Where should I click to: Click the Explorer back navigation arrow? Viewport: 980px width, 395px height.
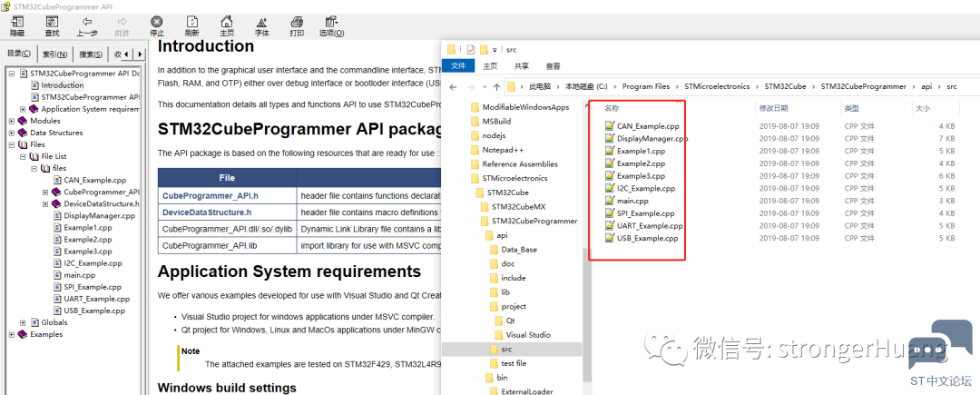coord(454,87)
